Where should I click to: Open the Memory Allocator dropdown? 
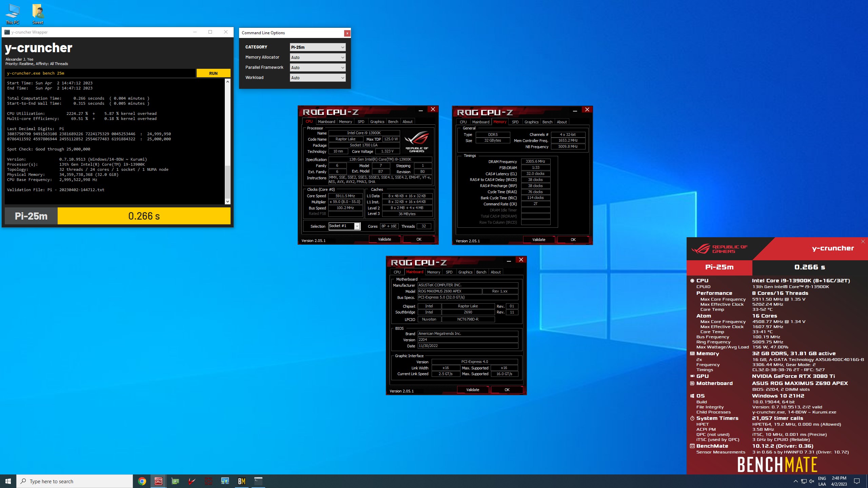(318, 57)
